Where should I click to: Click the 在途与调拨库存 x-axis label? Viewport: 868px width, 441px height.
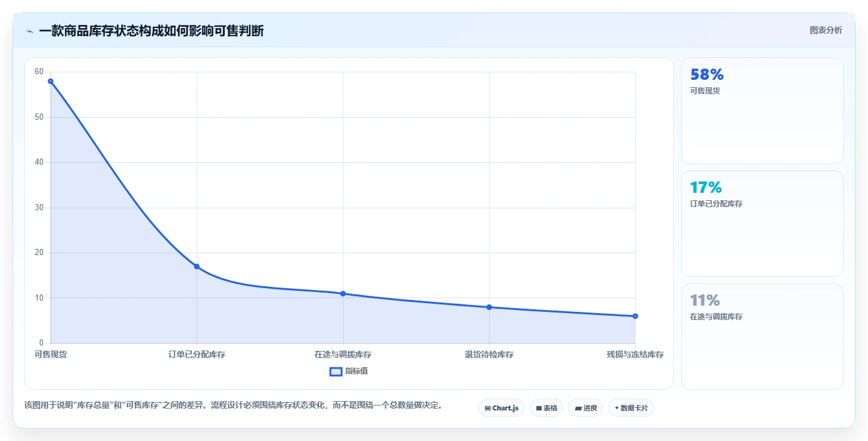click(x=343, y=355)
